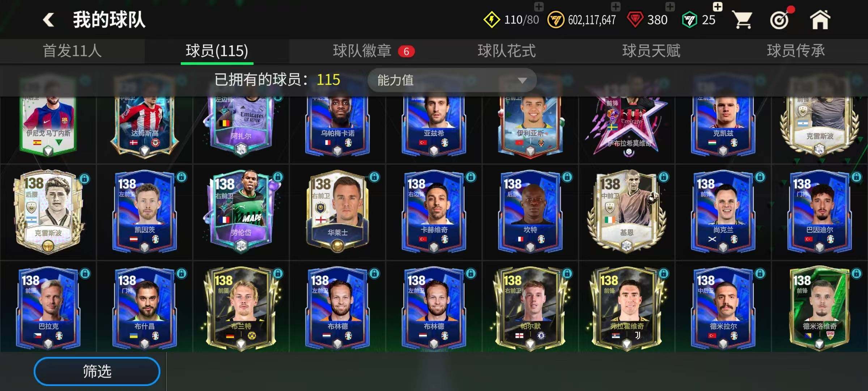Open the 球员传承 tab
868x391 pixels.
796,51
